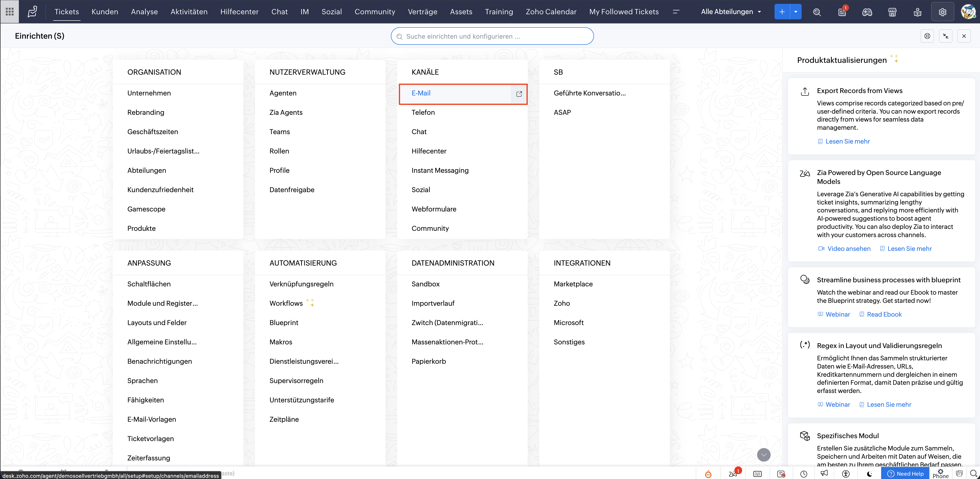
Task: Click the Marketplace store icon in top bar
Action: (892, 12)
